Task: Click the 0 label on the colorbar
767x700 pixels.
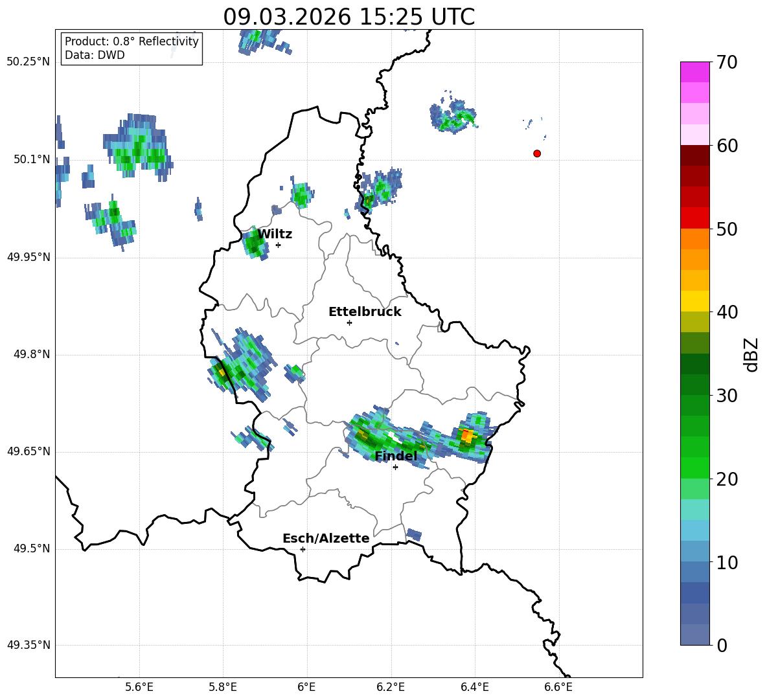Action: tap(722, 645)
